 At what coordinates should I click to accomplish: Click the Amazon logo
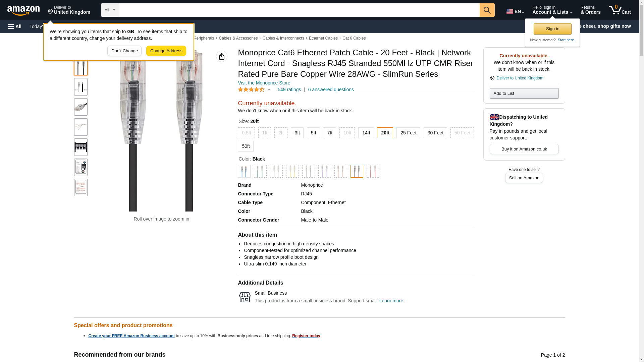pos(23,10)
